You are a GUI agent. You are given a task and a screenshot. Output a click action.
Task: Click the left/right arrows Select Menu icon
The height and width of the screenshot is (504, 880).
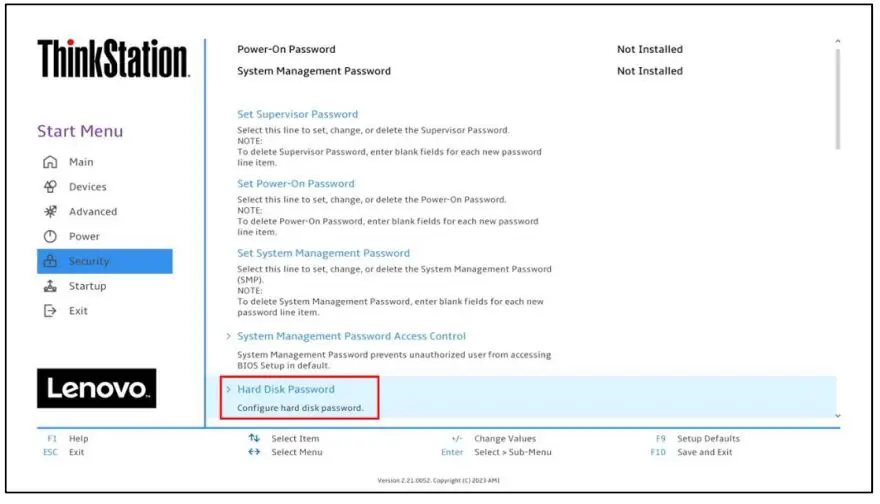click(x=254, y=451)
